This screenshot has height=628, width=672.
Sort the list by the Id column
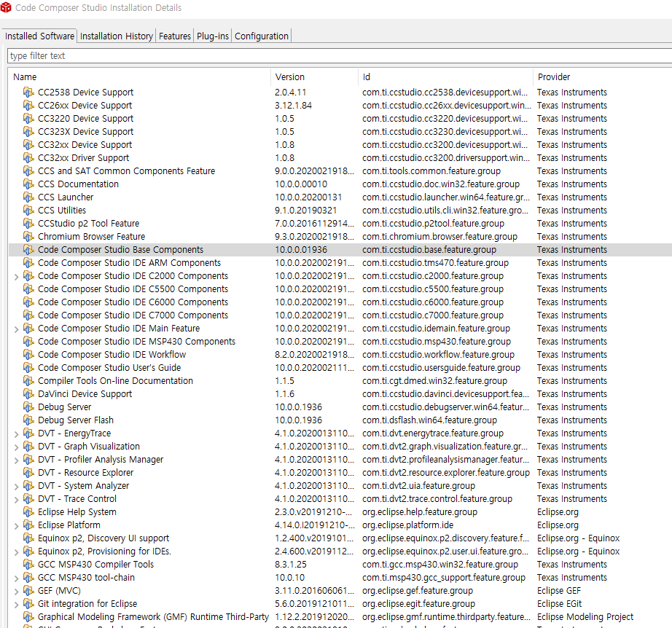coord(445,76)
